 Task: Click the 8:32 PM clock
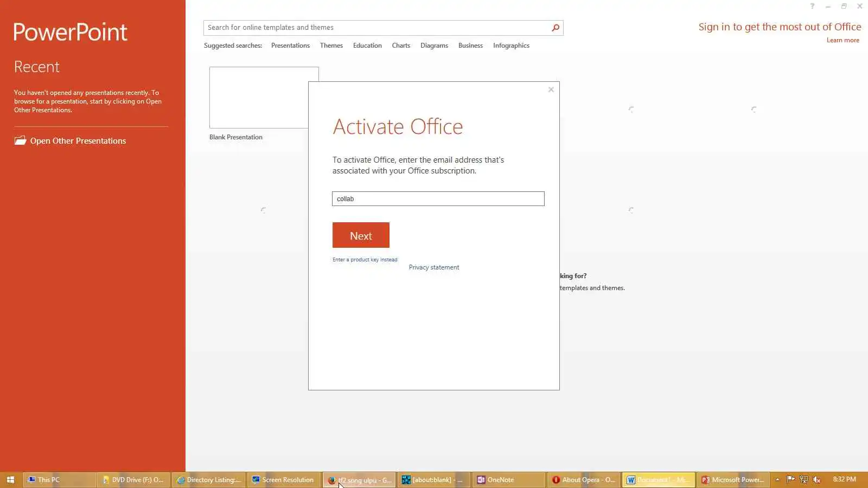[844, 479]
